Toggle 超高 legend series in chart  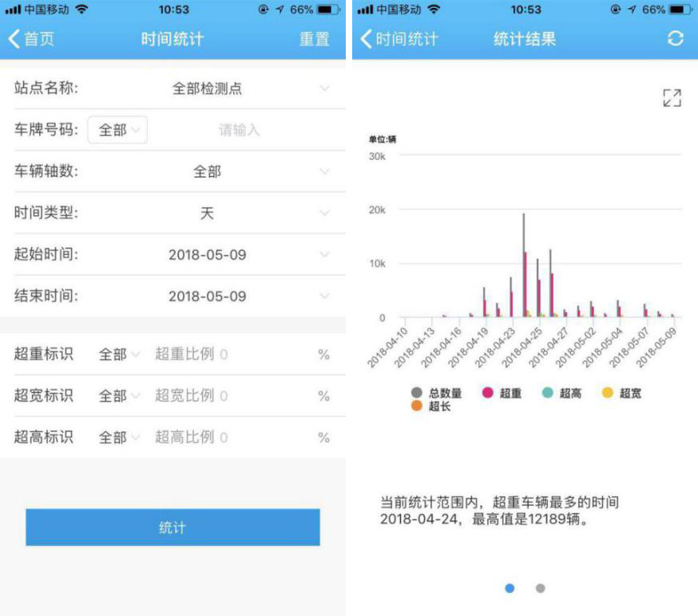[x=562, y=393]
